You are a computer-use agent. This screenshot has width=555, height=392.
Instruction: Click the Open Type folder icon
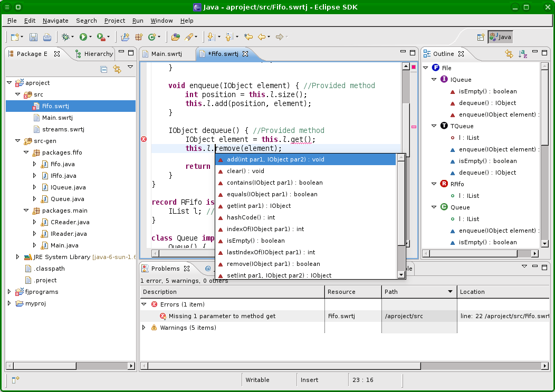[x=176, y=37]
